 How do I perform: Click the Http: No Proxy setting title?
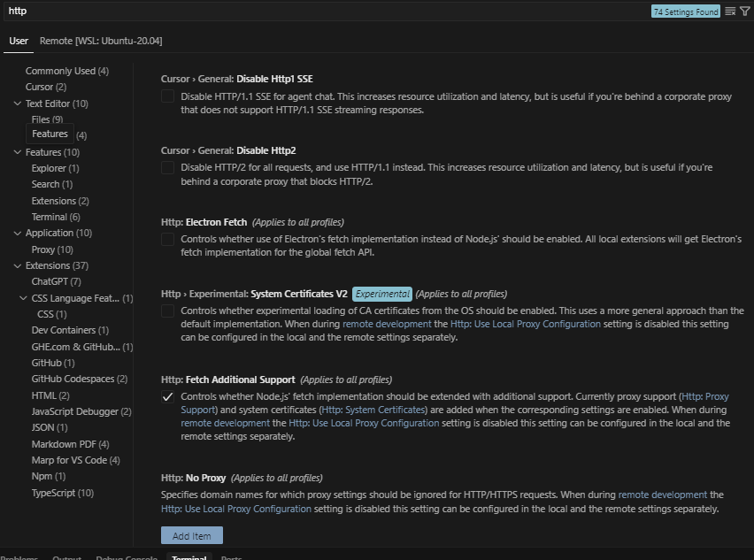tap(193, 478)
